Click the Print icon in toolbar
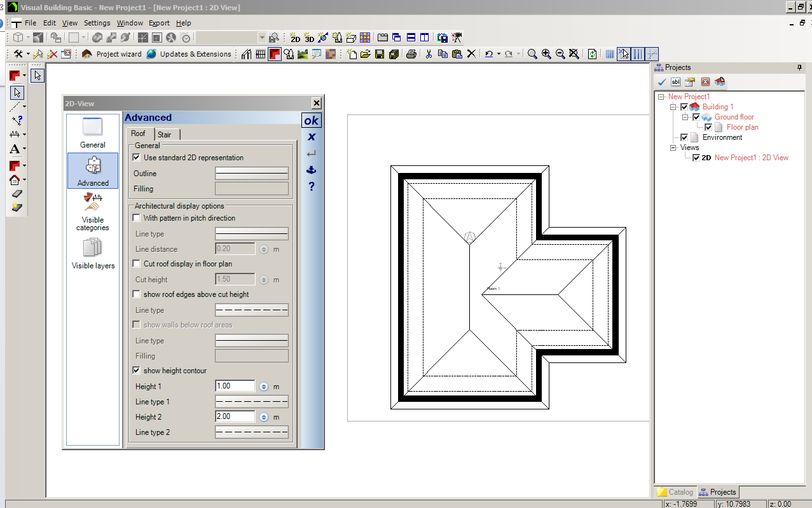812x508 pixels. point(411,54)
